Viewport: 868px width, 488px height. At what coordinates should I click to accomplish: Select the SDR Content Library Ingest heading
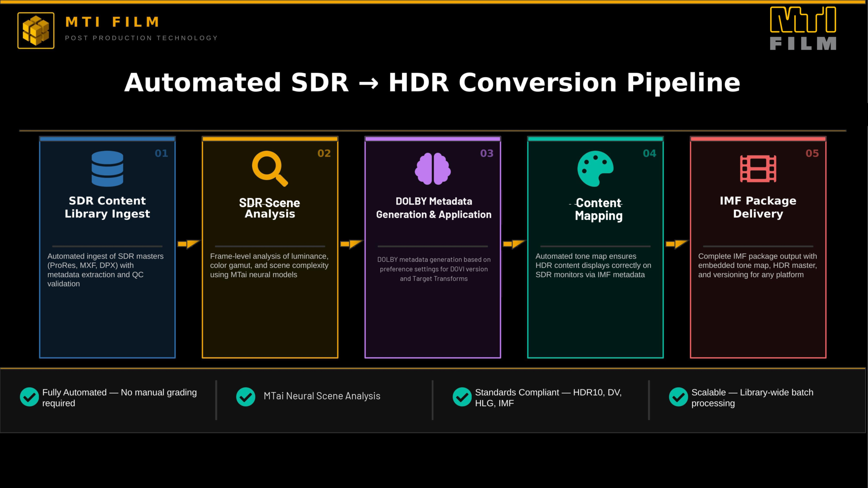pos(107,207)
